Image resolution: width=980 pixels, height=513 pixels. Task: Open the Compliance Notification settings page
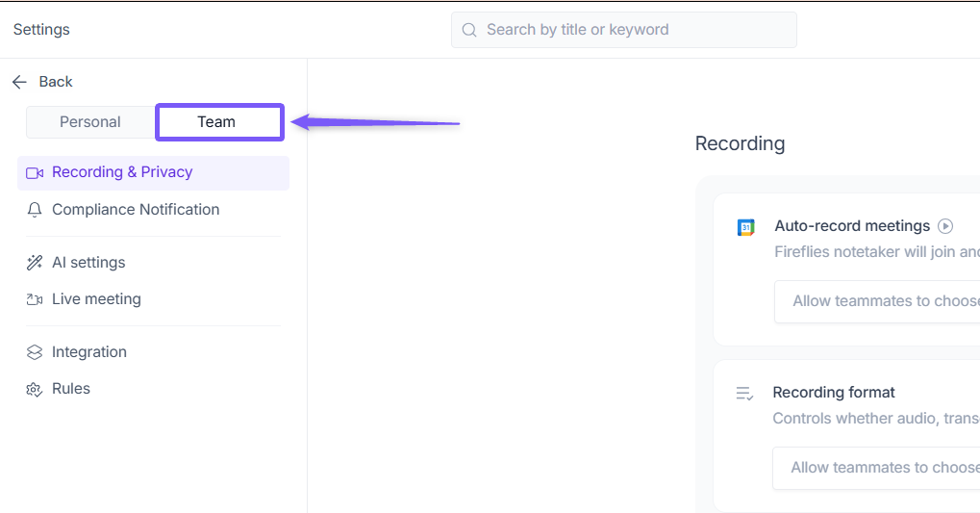(x=136, y=210)
